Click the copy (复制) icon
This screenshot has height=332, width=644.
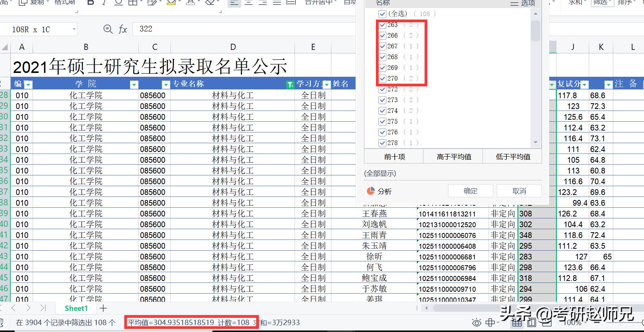point(23,2)
